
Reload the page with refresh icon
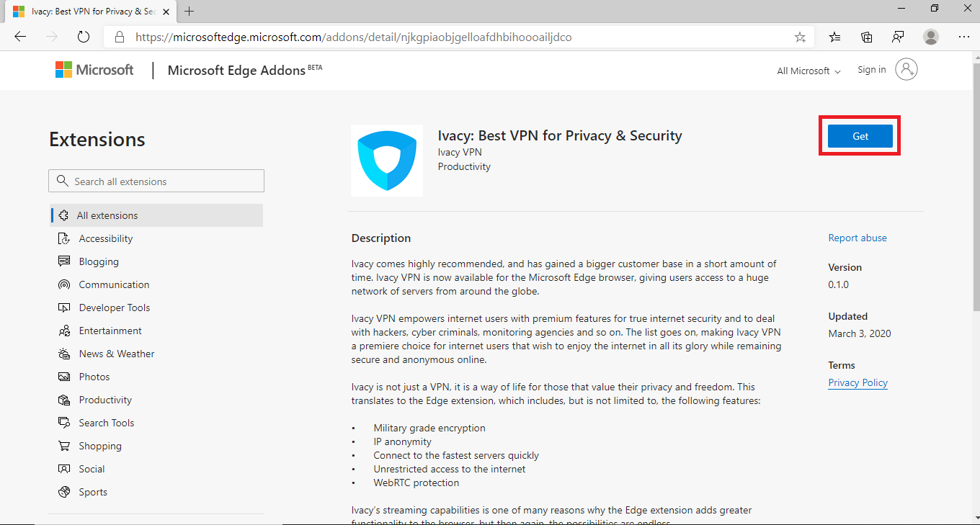coord(83,37)
